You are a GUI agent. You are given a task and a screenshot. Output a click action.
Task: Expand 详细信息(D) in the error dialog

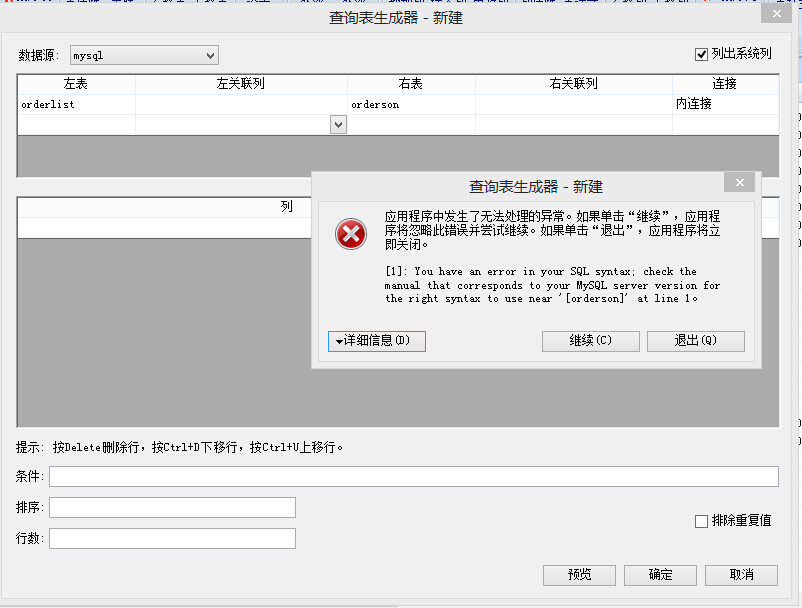coord(376,341)
